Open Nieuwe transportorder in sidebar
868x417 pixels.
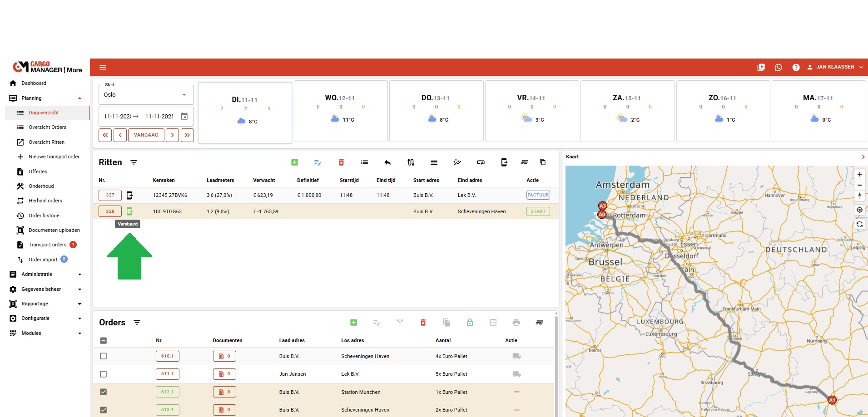(54, 157)
